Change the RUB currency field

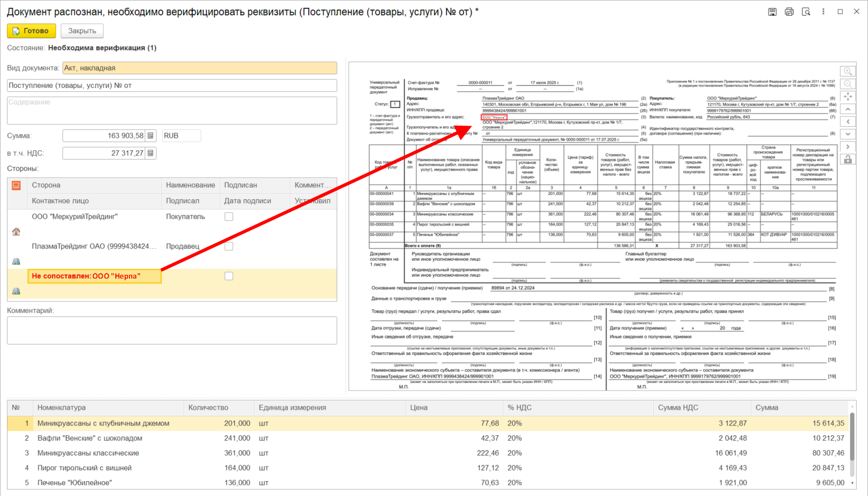tap(181, 135)
